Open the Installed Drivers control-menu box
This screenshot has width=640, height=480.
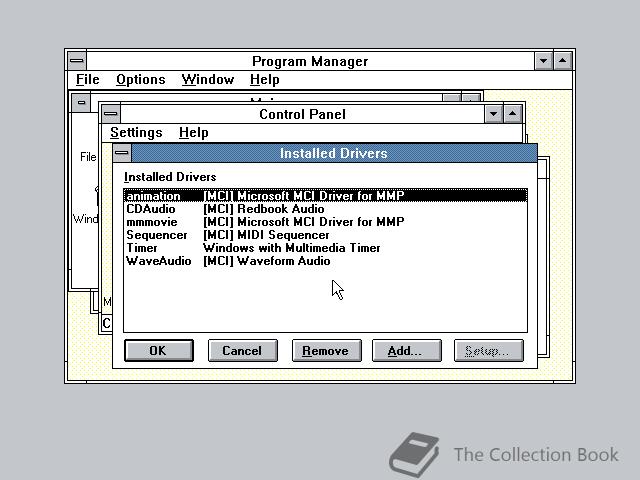(122, 153)
